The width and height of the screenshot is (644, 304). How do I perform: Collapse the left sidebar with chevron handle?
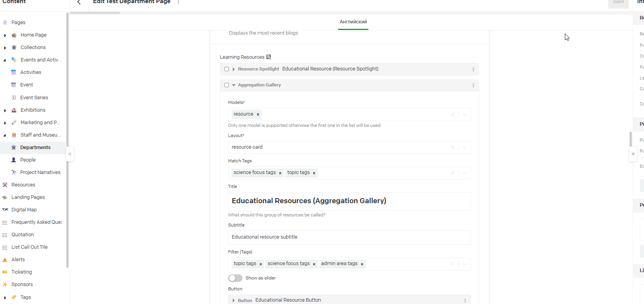point(70,154)
